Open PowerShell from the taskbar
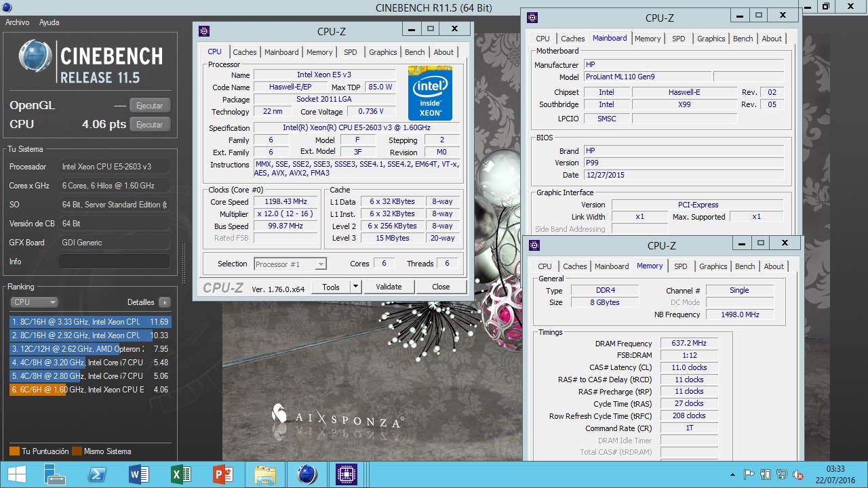The image size is (868, 488). pos(97,474)
